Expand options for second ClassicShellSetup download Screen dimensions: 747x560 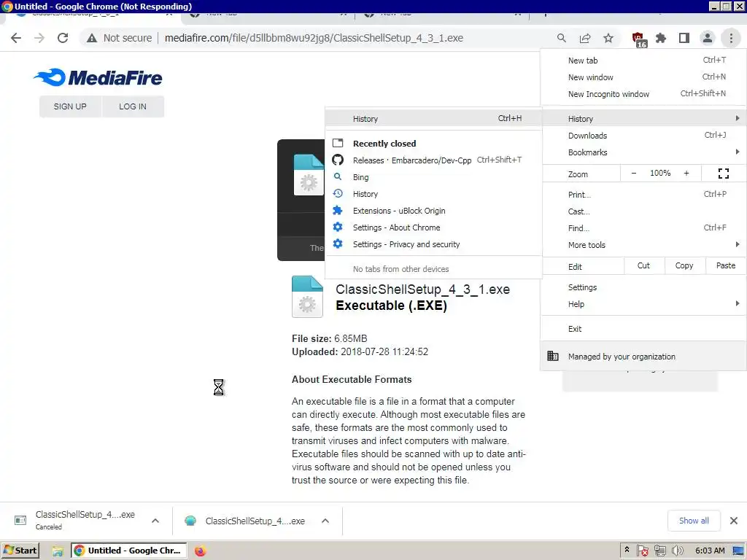click(325, 521)
